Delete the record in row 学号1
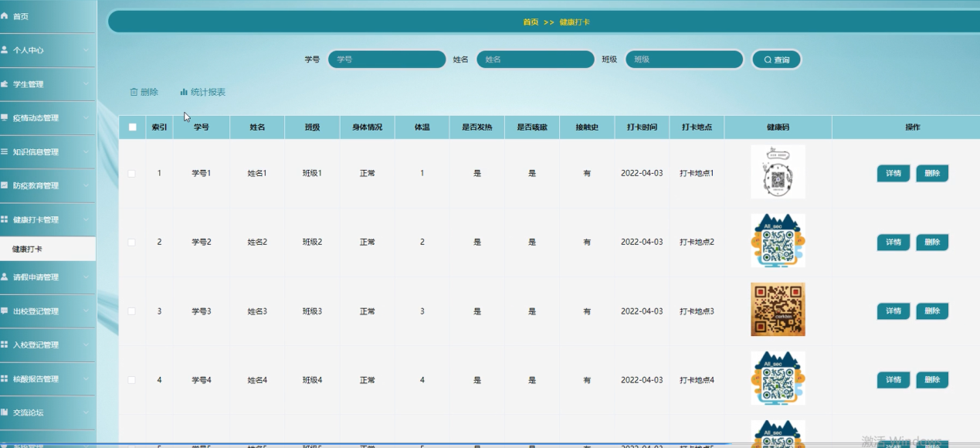Image resolution: width=980 pixels, height=448 pixels. click(x=932, y=174)
